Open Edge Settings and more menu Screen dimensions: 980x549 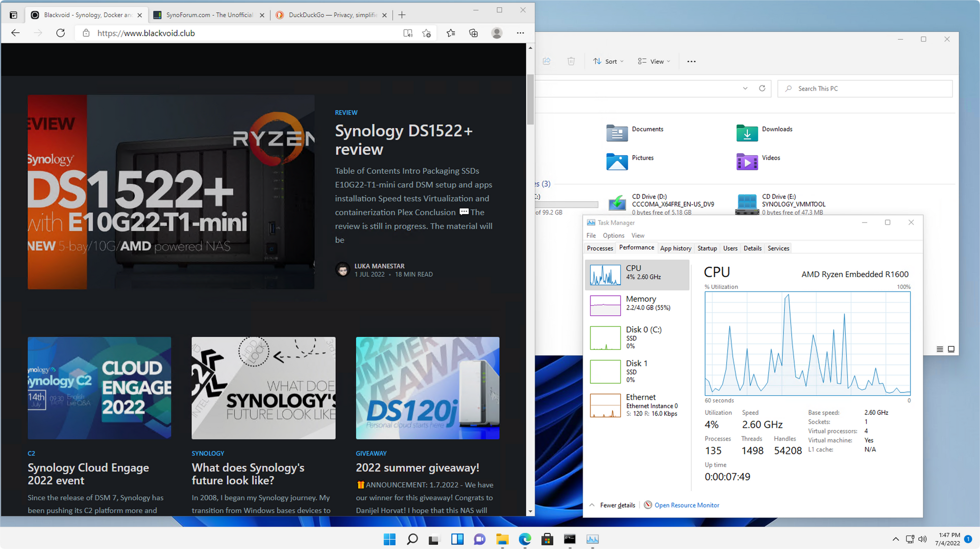pos(520,33)
